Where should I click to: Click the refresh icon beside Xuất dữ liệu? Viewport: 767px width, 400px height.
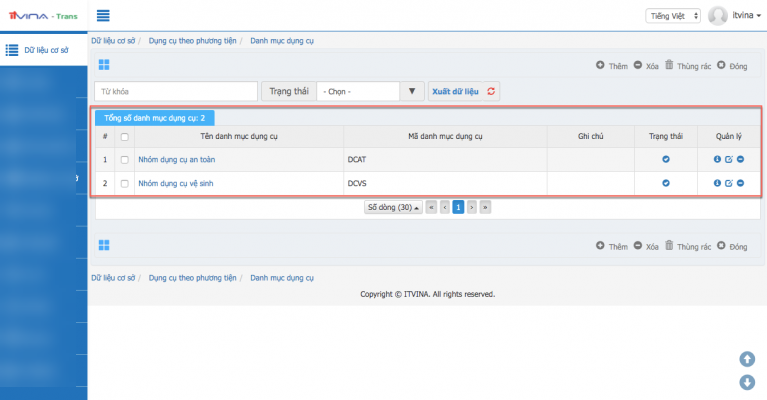click(x=492, y=92)
